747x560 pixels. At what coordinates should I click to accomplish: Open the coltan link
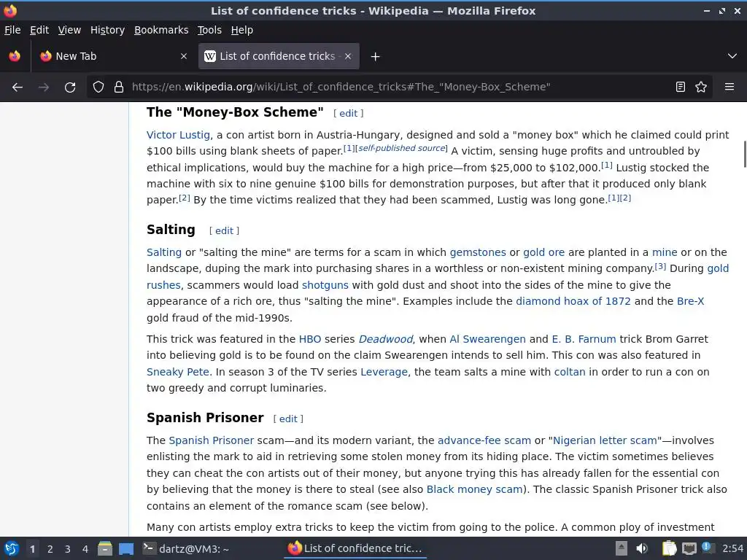[x=570, y=372]
